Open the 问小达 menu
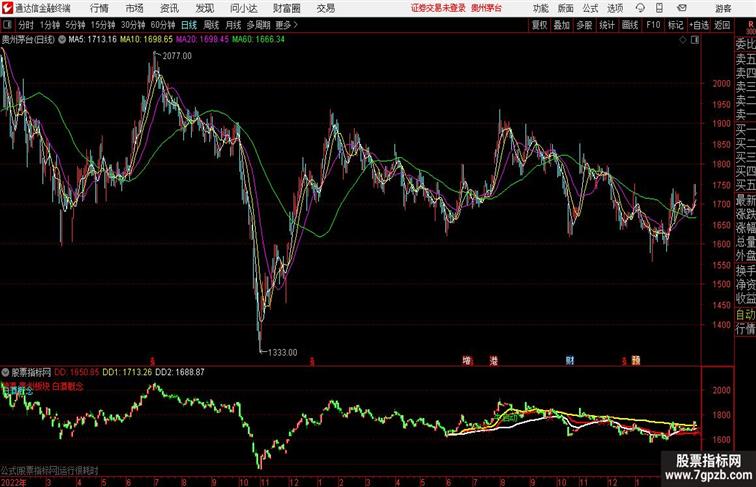Image resolution: width=756 pixels, height=487 pixels. (x=243, y=8)
